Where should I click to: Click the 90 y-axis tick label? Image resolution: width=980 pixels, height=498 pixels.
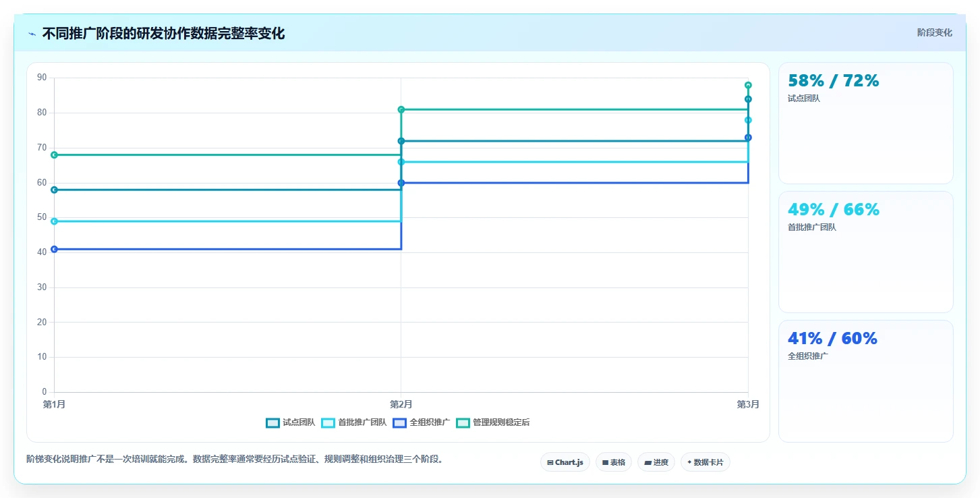pyautogui.click(x=42, y=78)
